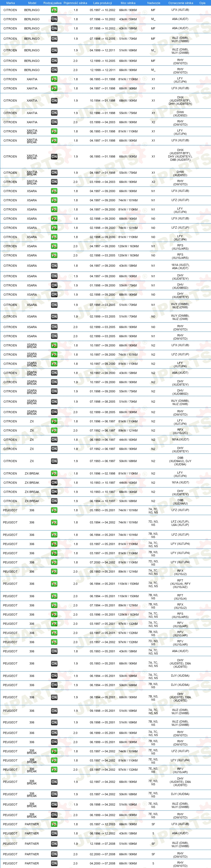Click the 'Oznaczenie silnika' column header
The width and height of the screenshot is (211, 868).
click(x=181, y=3)
